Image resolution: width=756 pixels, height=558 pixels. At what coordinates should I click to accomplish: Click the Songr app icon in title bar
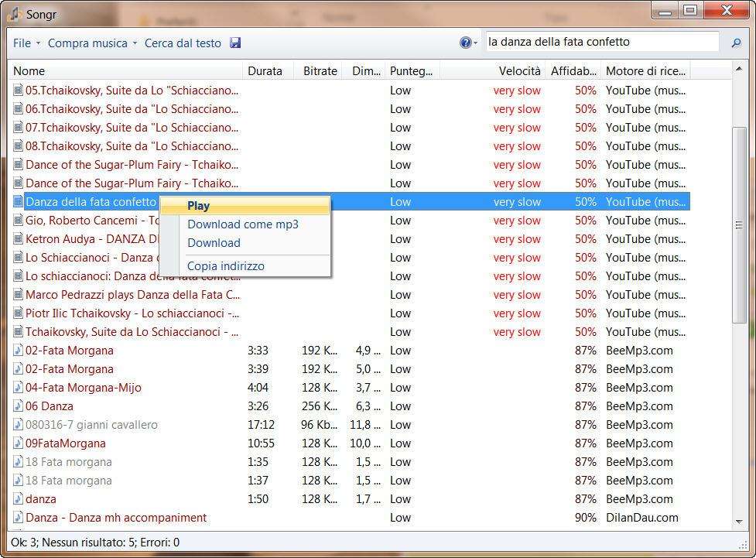coord(15,15)
